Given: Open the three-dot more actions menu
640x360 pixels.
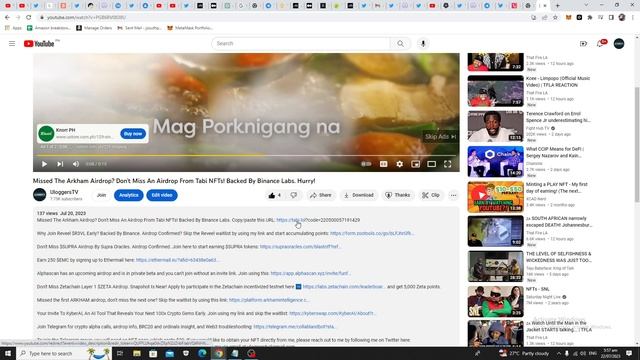Looking at the screenshot, I should click(x=453, y=195).
